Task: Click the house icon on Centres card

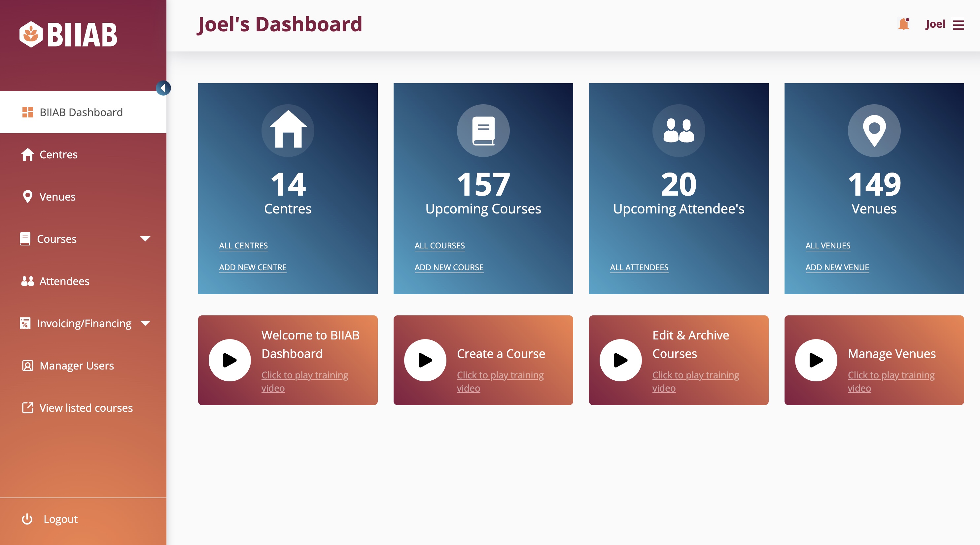Action: [288, 130]
